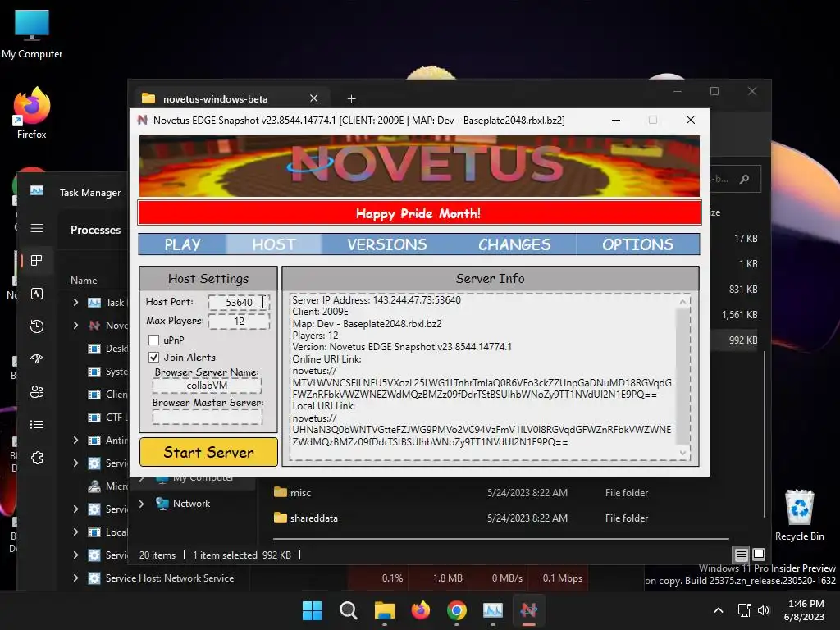Open volume tray icon
Screen dimensions: 840x630
click(764, 610)
